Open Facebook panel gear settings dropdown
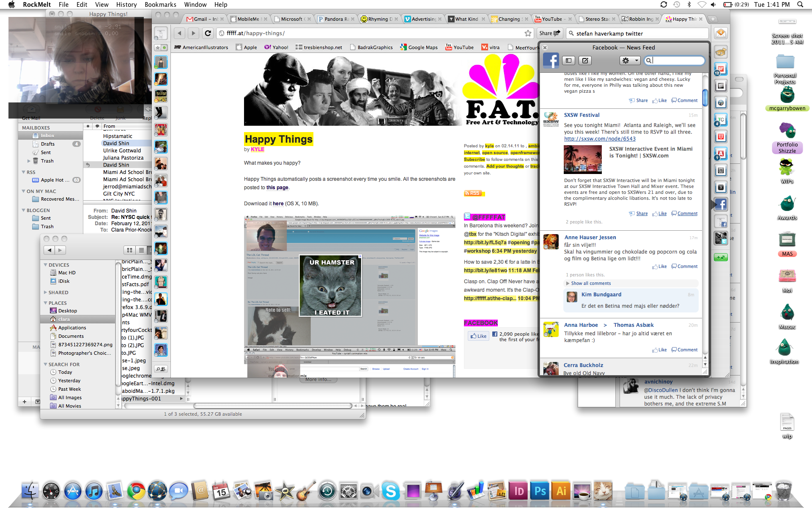 tap(630, 61)
